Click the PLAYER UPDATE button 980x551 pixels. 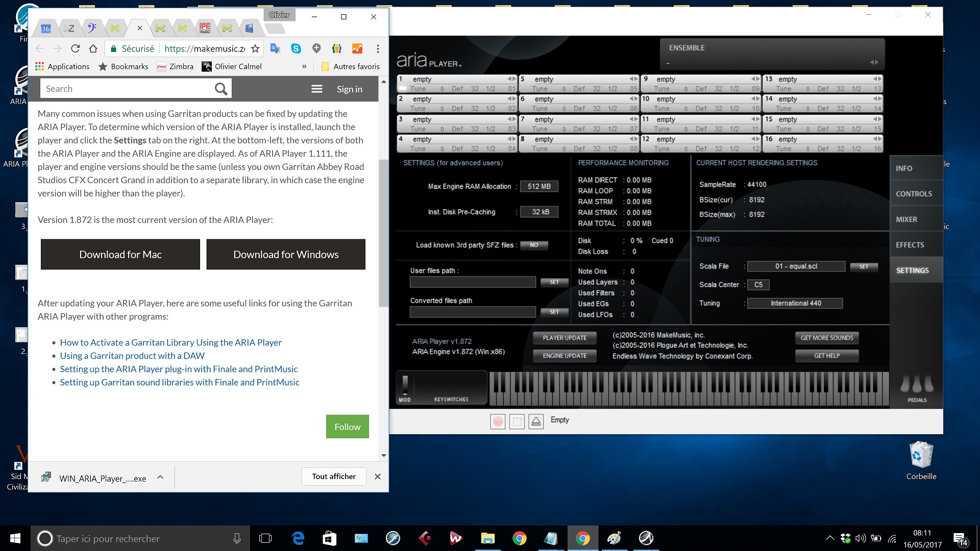point(565,338)
